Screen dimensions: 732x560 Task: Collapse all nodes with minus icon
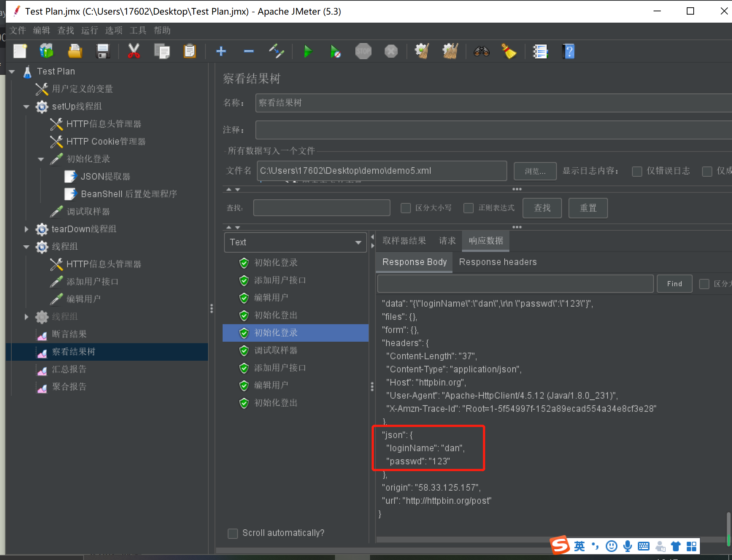(249, 51)
